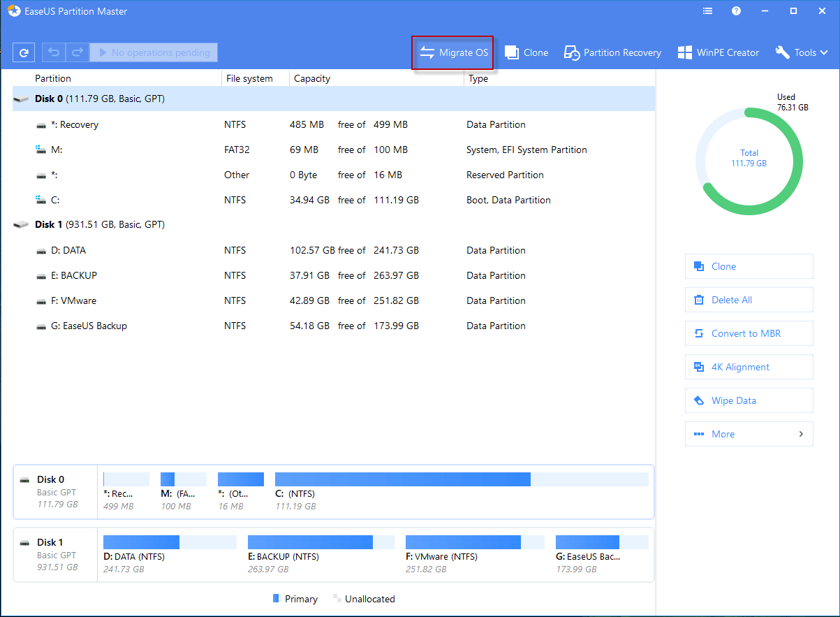840x617 pixels.
Task: Click the C: partition Windows icon
Action: pos(41,200)
